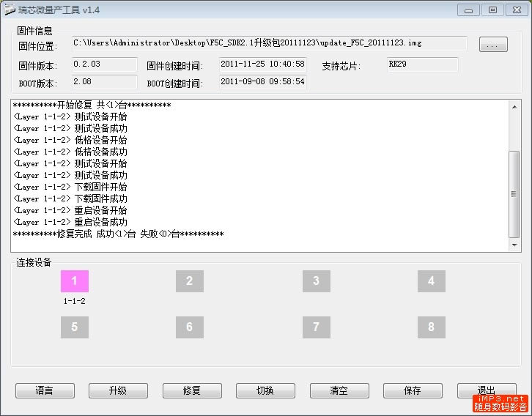532x416 pixels.
Task: Save the log with 保存 button
Action: pos(413,390)
